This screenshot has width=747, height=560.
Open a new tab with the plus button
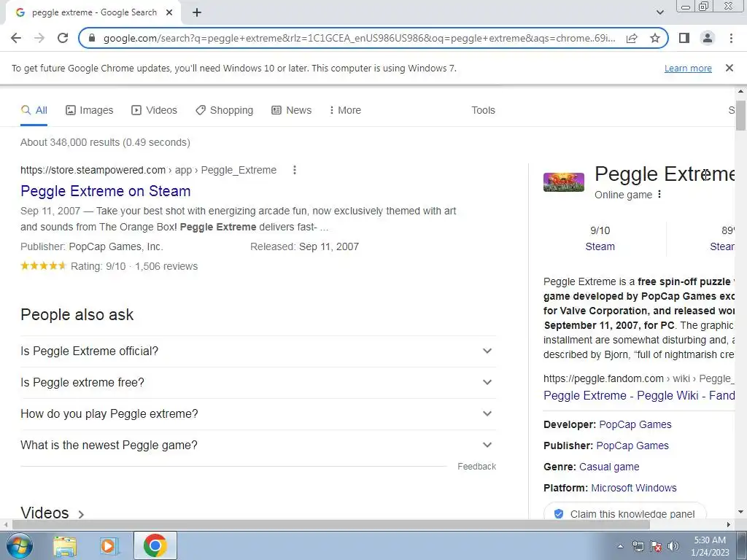[x=197, y=12]
